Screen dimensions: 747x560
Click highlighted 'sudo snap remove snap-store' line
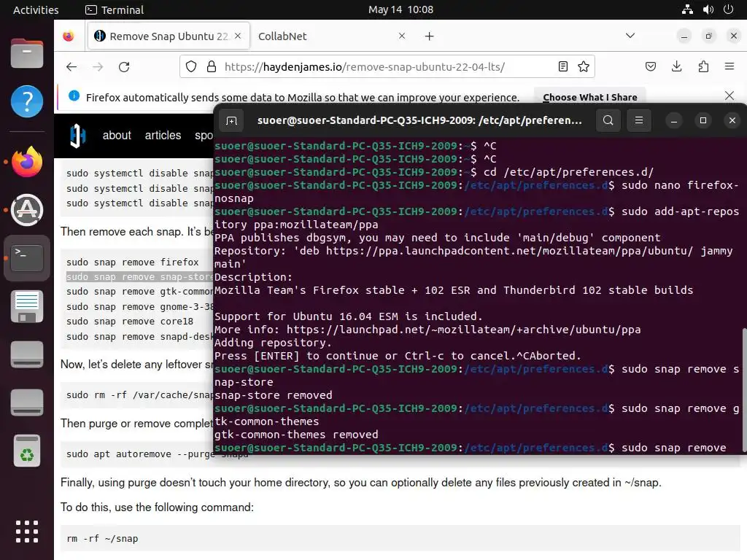139,276
